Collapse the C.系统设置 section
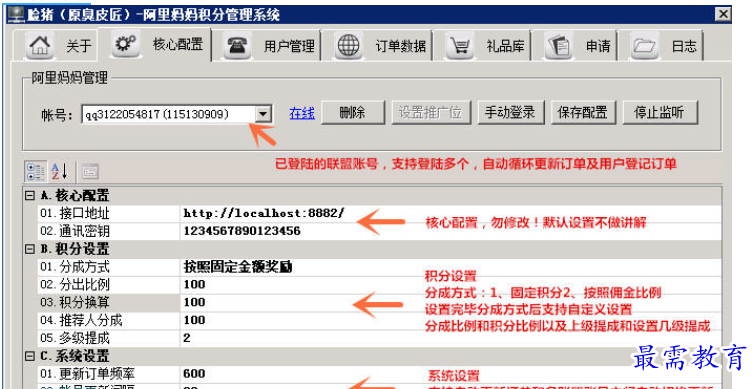This screenshot has width=755, height=389. [30, 356]
